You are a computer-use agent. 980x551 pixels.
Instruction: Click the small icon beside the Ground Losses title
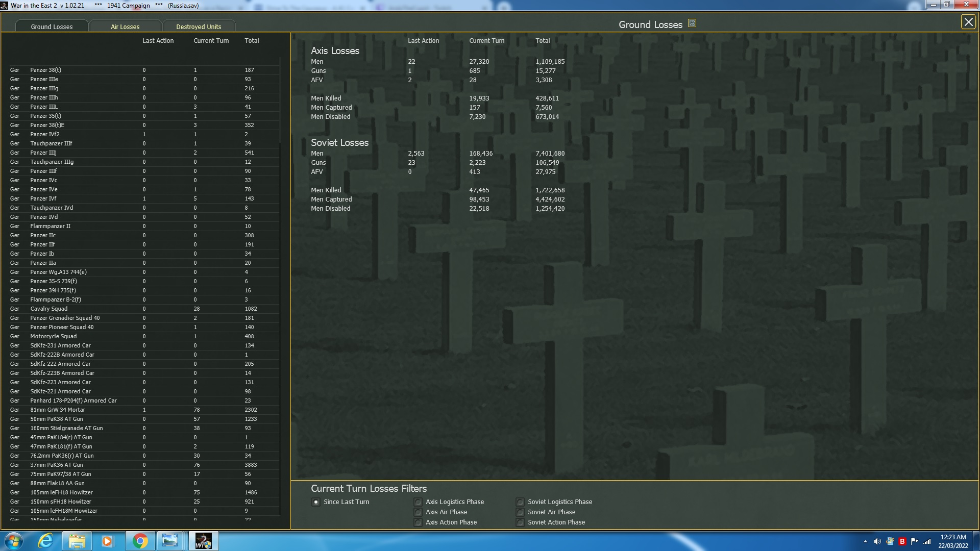coord(692,23)
